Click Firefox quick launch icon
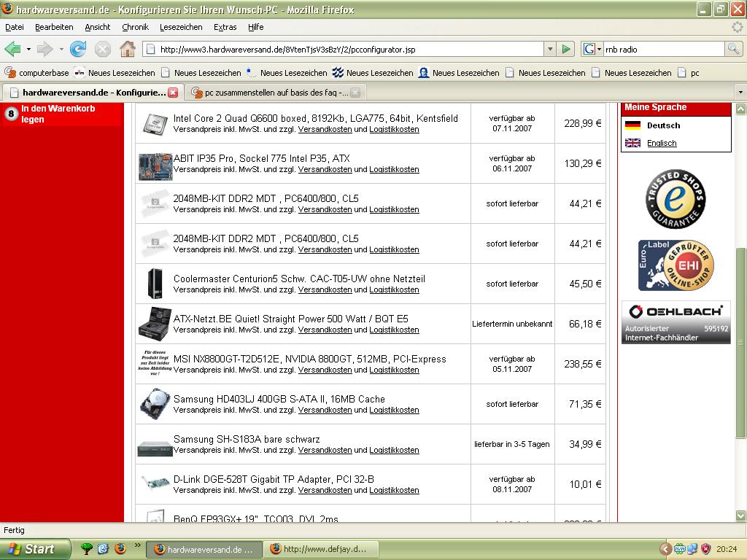This screenshot has width=747, height=560. coord(120,549)
